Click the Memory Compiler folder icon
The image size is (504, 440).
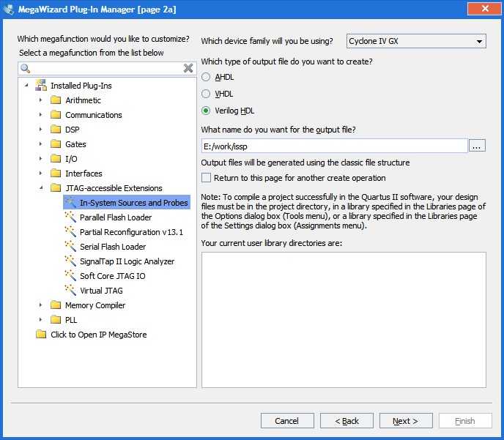[56, 305]
